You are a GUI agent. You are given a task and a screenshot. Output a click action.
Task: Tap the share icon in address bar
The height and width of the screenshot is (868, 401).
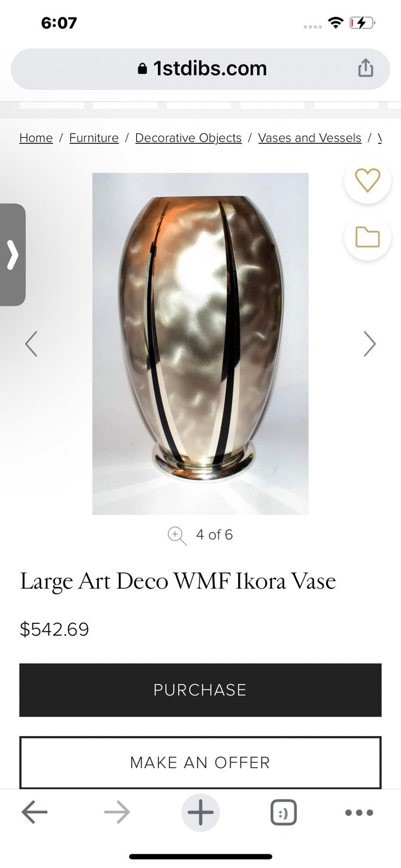[366, 68]
